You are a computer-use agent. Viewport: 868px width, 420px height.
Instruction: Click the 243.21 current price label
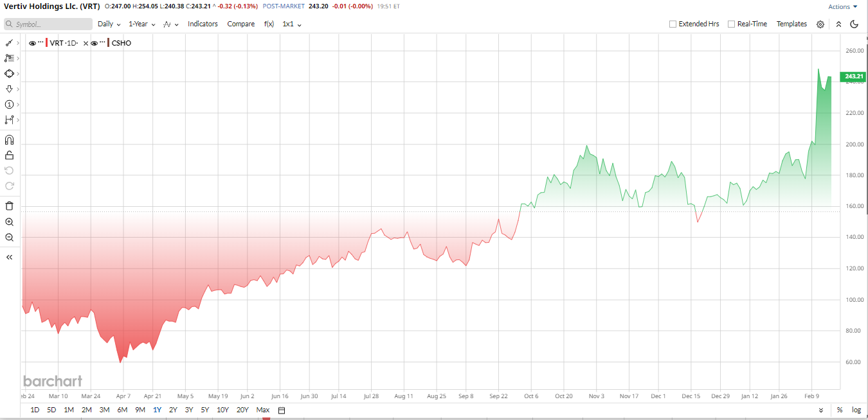coord(854,76)
